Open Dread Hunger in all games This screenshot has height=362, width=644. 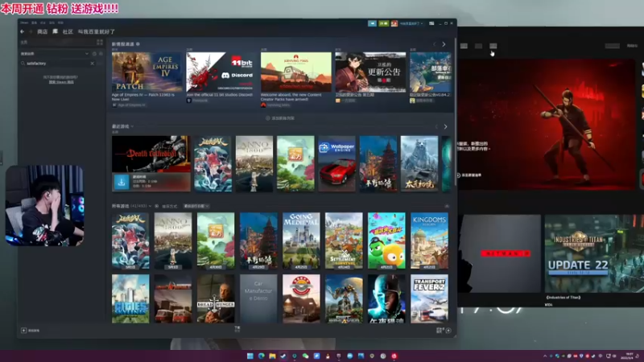(216, 298)
